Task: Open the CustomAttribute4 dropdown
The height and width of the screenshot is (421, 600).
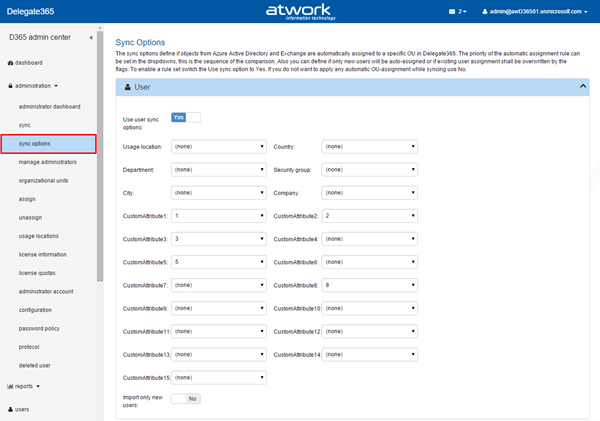Action: [369, 239]
